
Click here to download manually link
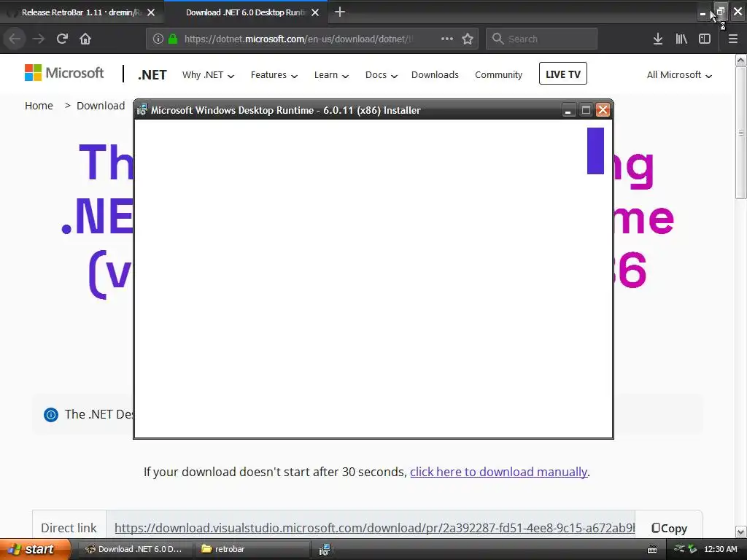coord(498,472)
